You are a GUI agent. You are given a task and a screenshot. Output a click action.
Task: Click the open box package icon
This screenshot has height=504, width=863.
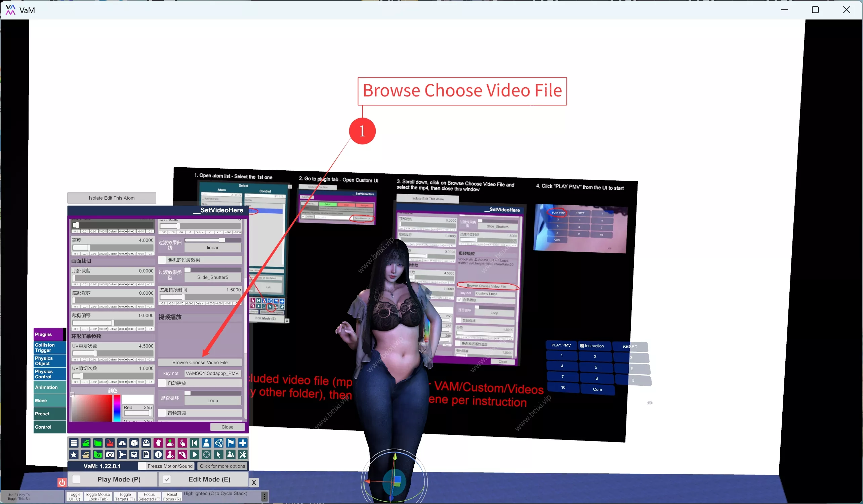134,455
